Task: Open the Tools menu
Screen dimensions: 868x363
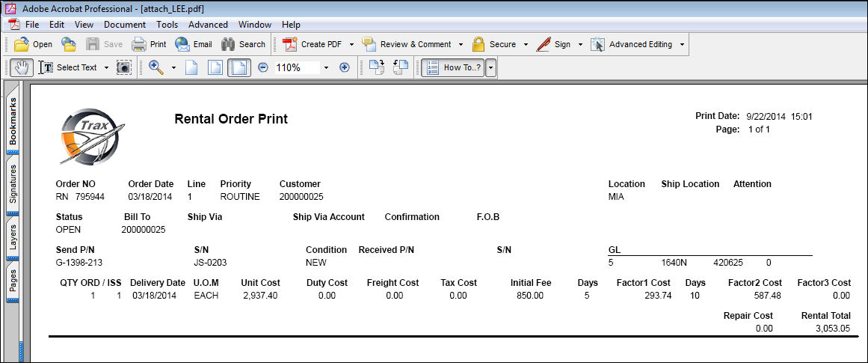Action: (x=167, y=25)
